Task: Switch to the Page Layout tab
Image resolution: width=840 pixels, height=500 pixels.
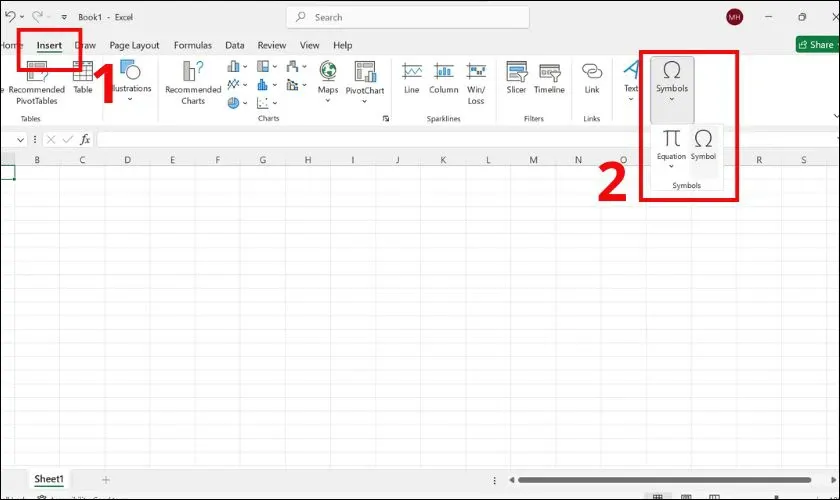Action: (x=134, y=45)
